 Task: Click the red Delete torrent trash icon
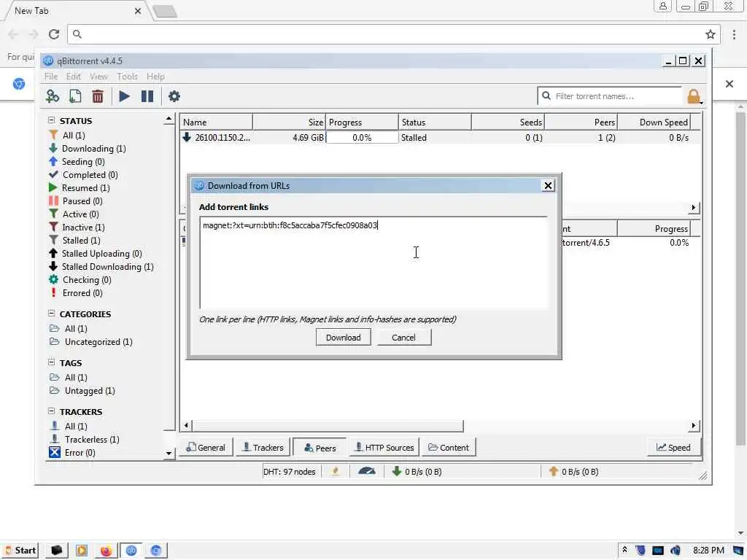pyautogui.click(x=98, y=96)
